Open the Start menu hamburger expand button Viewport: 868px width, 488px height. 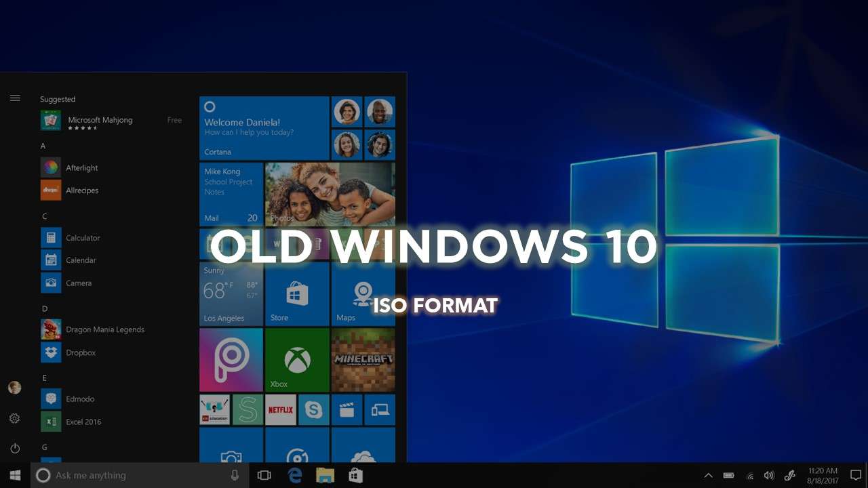[x=15, y=98]
